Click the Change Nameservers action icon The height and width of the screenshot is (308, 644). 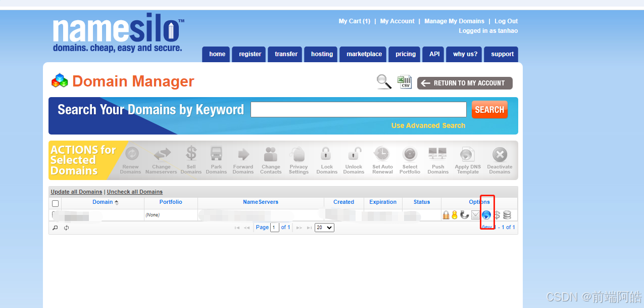coord(162,154)
